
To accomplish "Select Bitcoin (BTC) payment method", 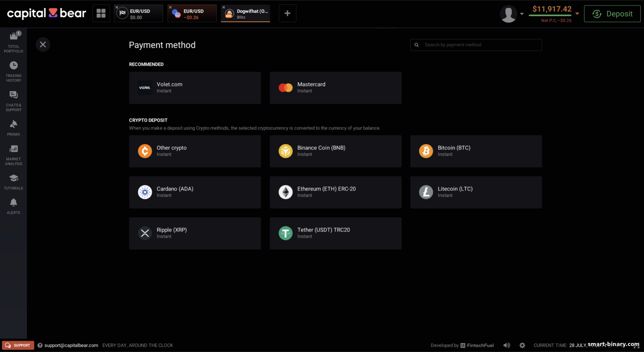I will tap(476, 151).
